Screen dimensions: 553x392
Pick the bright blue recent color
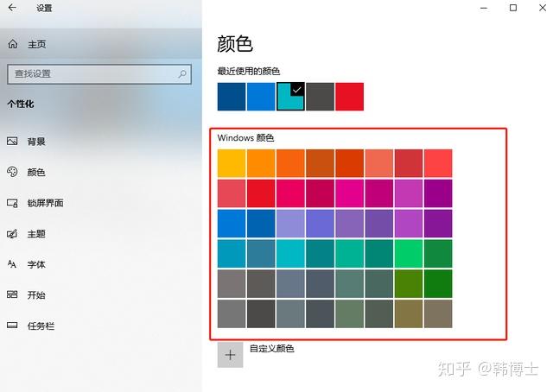[261, 97]
